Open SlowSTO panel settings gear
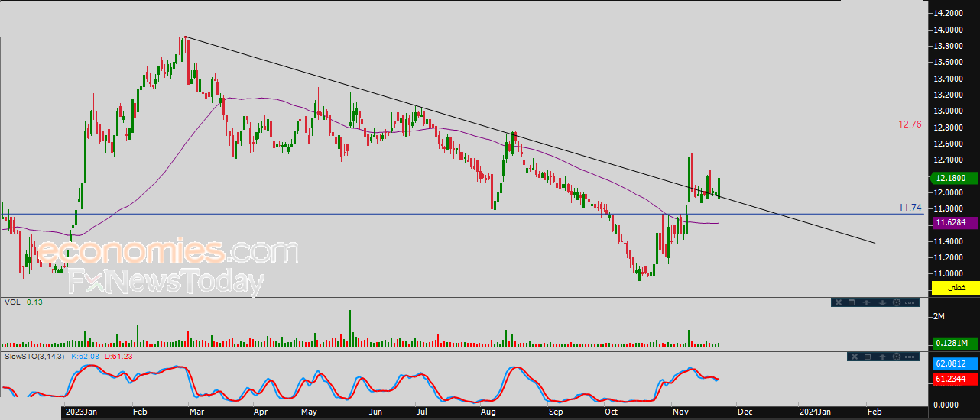Screen dimensions: 980x420 point(897,357)
